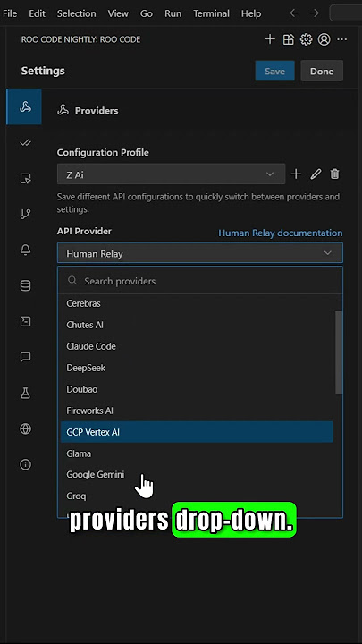Open the Providers settings sidebar icon
This screenshot has width=362, height=644.
25,106
